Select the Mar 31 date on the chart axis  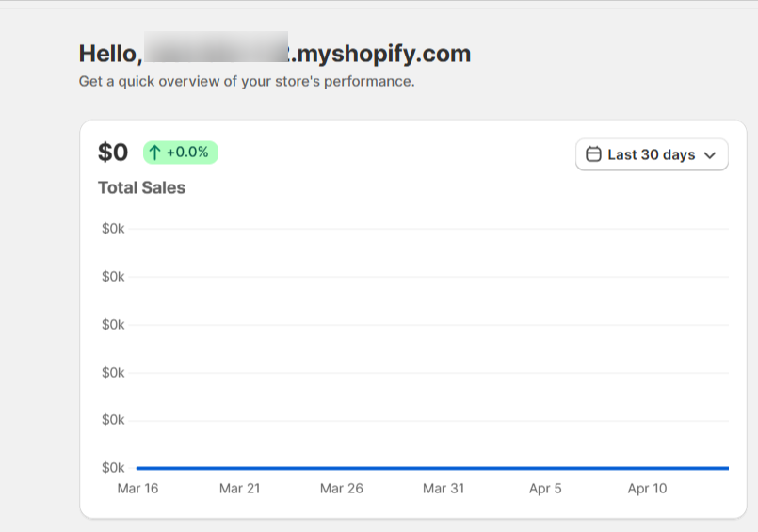click(x=444, y=488)
